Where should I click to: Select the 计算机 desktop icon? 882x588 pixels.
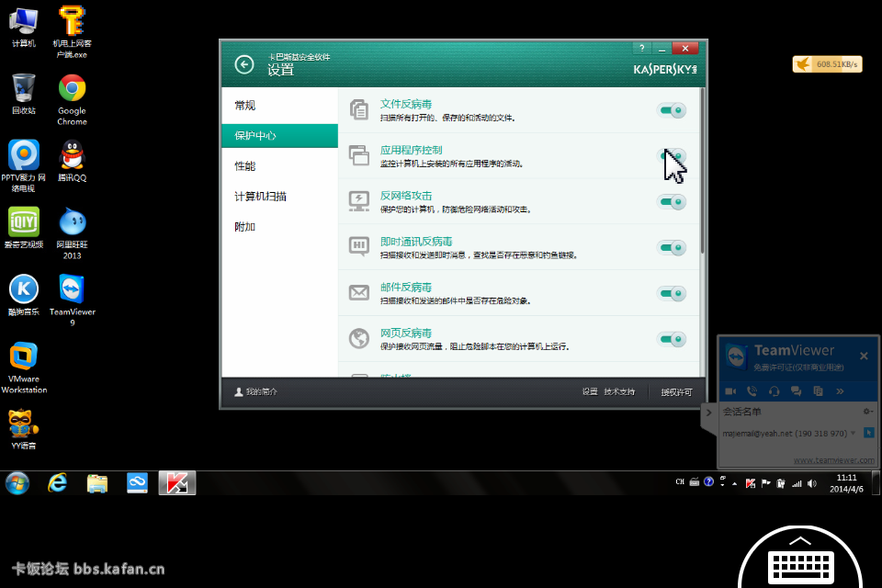click(24, 27)
